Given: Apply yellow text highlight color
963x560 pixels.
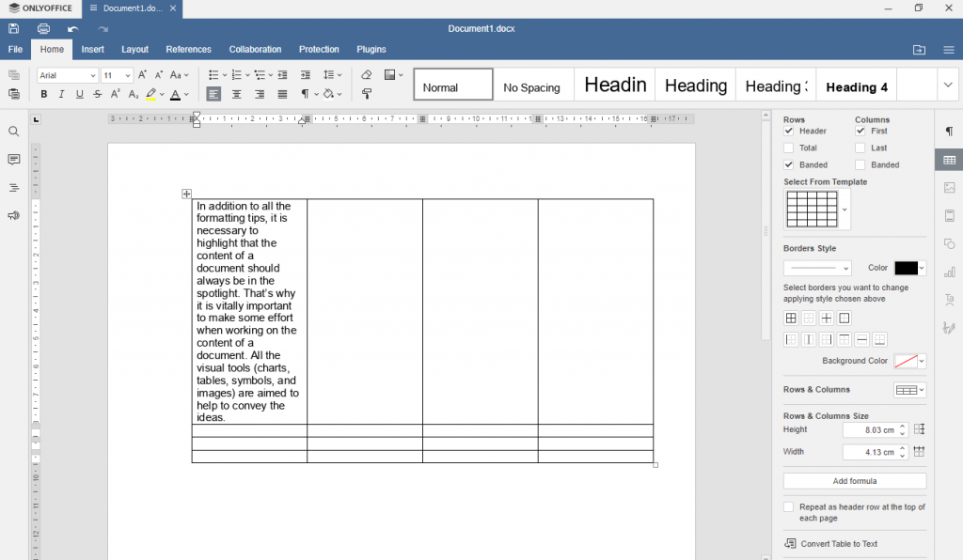Looking at the screenshot, I should pyautogui.click(x=151, y=95).
